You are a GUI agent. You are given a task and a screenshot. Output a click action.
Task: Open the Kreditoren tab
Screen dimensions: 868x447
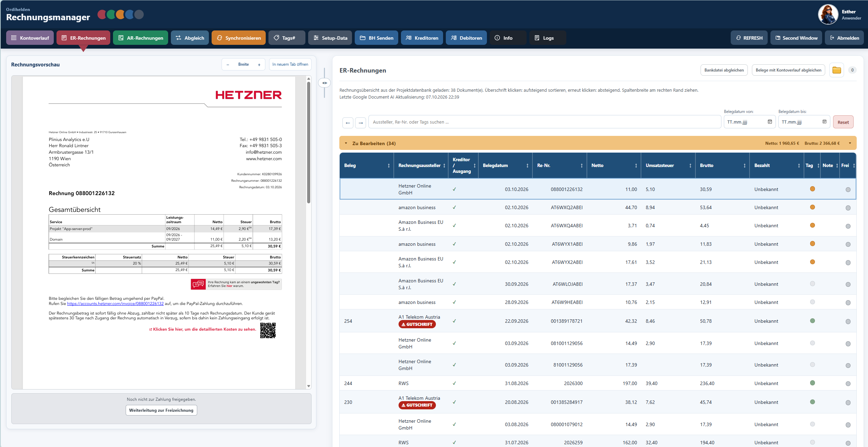(422, 38)
